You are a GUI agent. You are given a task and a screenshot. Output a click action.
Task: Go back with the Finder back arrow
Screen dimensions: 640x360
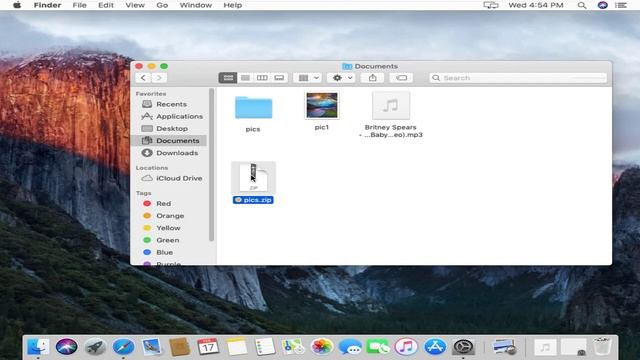(143, 78)
